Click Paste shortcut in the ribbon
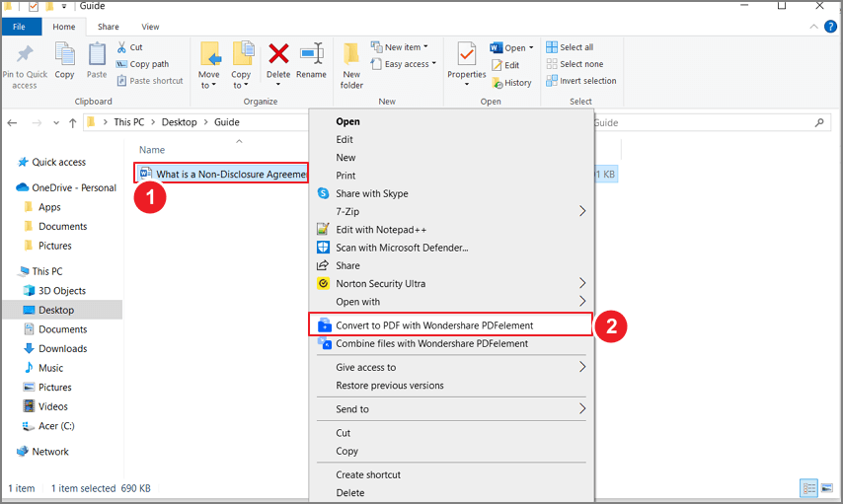 click(x=150, y=81)
